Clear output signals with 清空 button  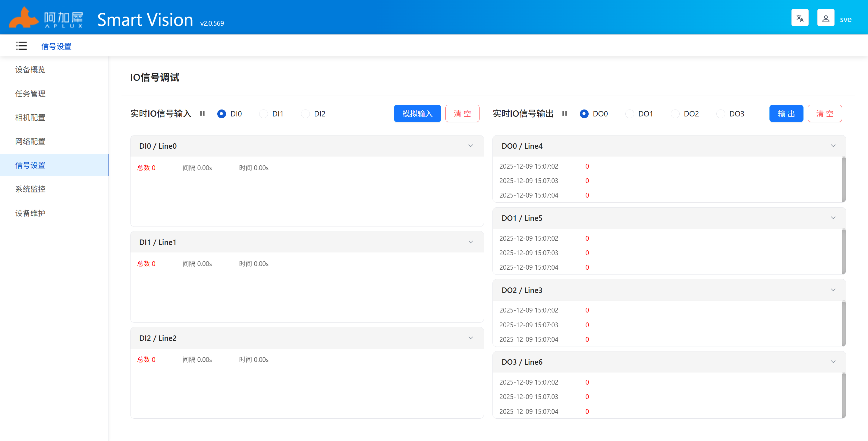[825, 114]
